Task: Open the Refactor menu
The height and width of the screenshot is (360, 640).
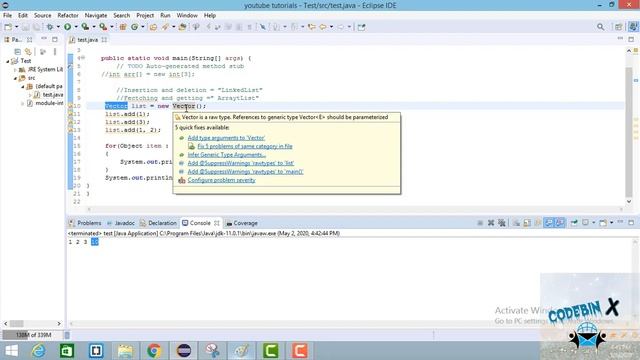Action: coord(68,16)
